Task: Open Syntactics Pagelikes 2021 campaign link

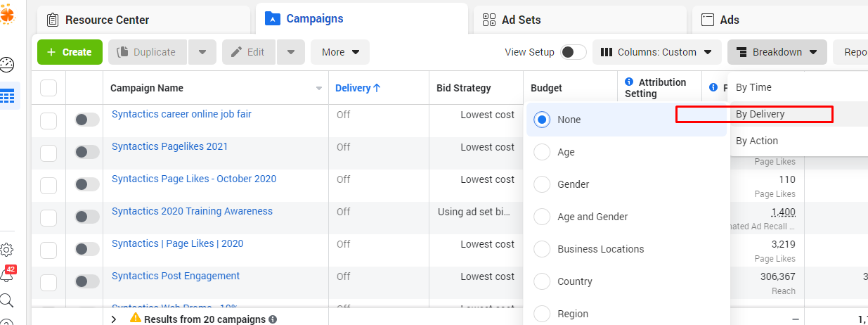Action: [169, 146]
